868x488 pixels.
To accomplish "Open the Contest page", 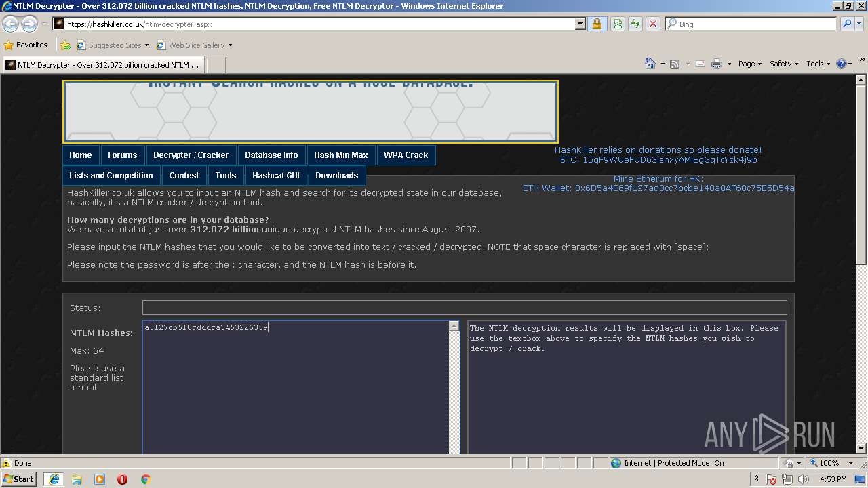I will [x=184, y=176].
